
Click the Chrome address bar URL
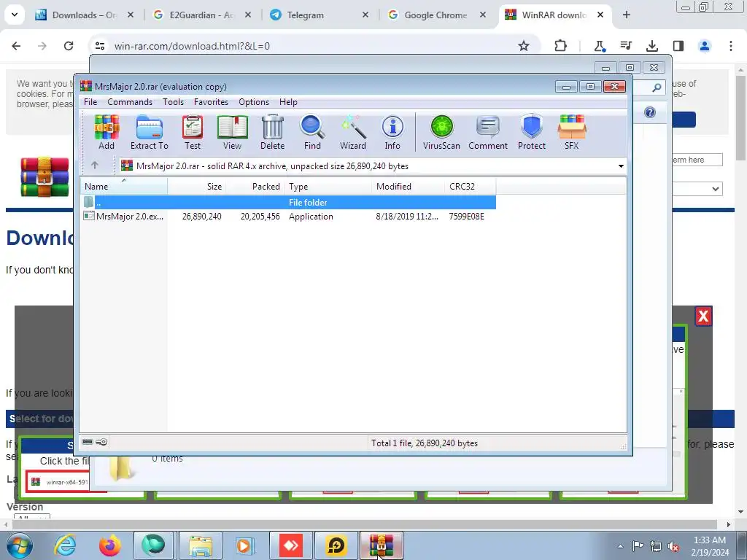192,46
